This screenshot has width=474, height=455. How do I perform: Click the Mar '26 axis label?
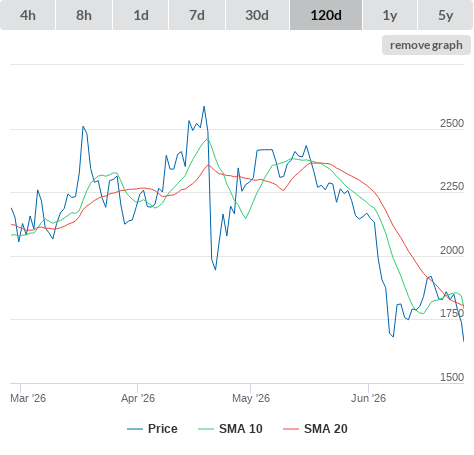click(28, 398)
